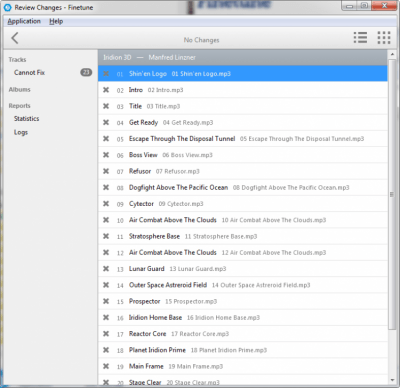Click X icon for Outer Space Astreroid Field
Image resolution: width=400 pixels, height=388 pixels.
[x=106, y=285]
